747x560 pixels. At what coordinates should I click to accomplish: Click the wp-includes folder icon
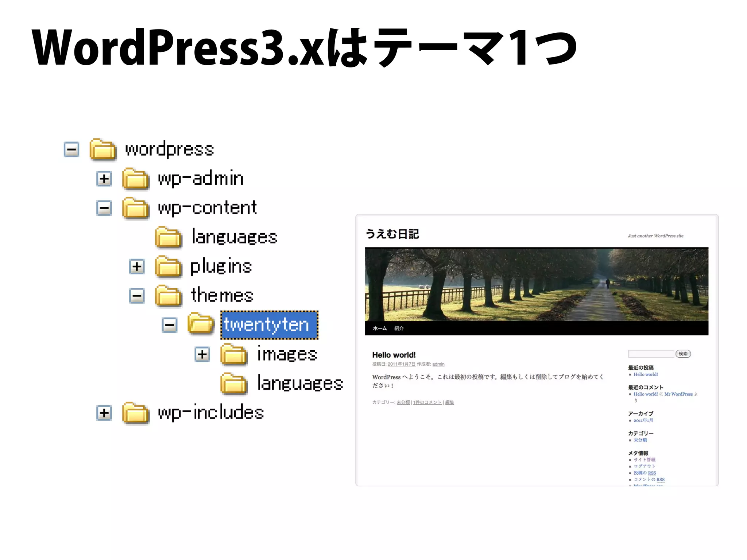136,413
